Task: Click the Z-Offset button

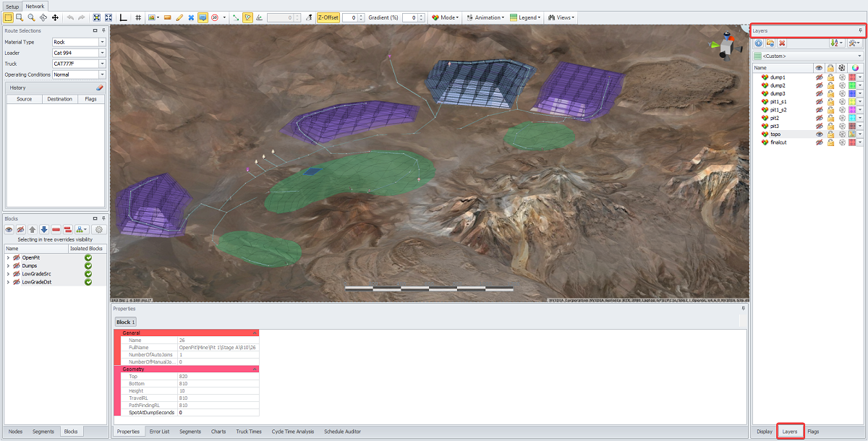Action: tap(328, 17)
